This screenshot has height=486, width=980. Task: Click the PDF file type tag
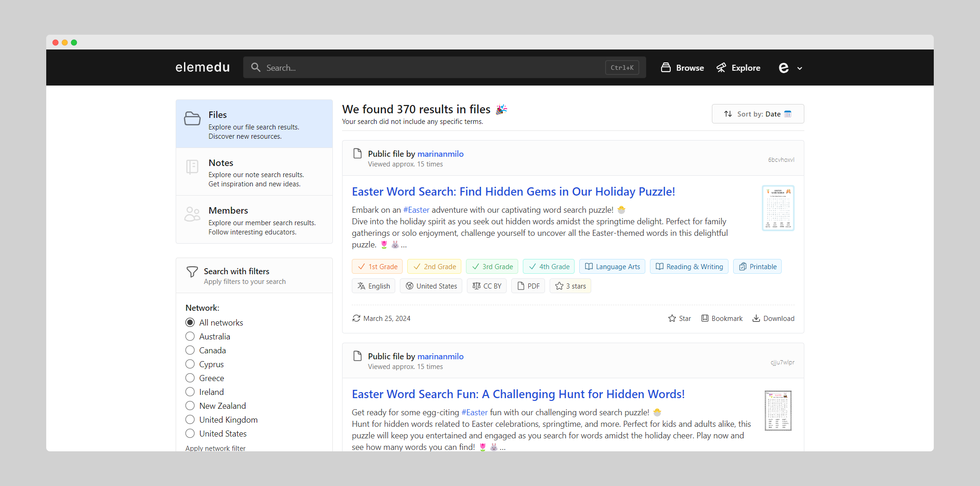click(x=528, y=286)
